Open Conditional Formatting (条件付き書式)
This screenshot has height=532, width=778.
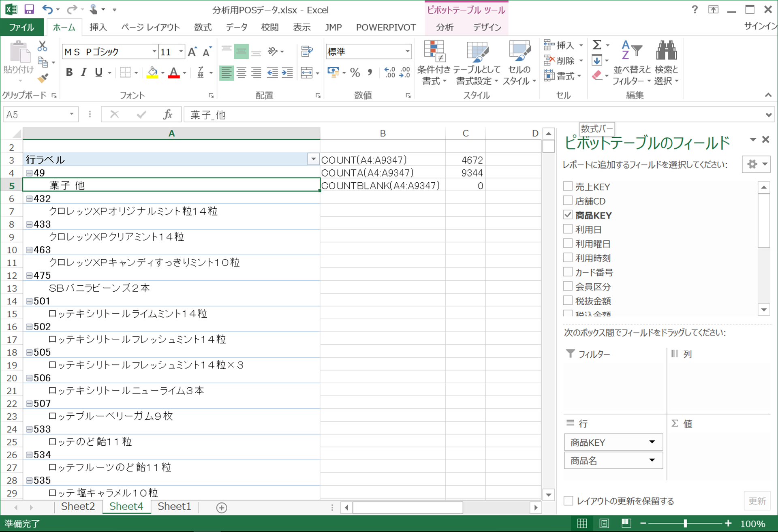pos(434,63)
